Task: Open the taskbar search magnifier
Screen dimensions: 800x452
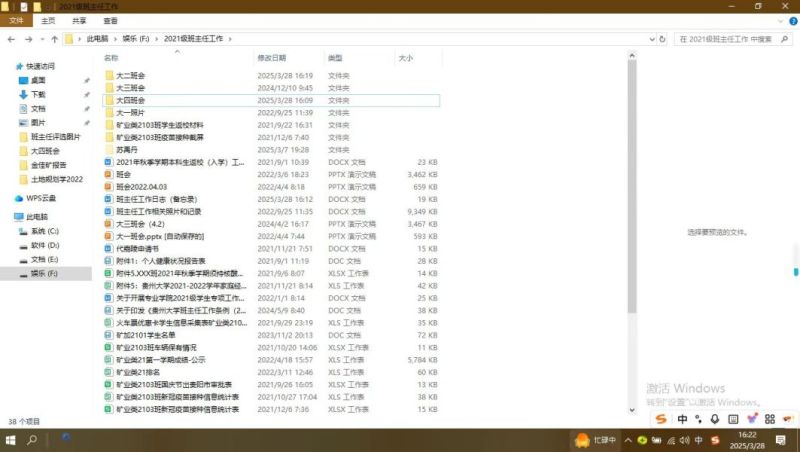Action: 32,440
